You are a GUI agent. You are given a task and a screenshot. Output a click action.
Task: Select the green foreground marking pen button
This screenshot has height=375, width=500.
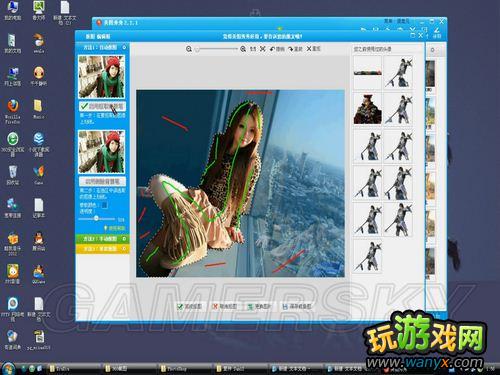tap(102, 106)
